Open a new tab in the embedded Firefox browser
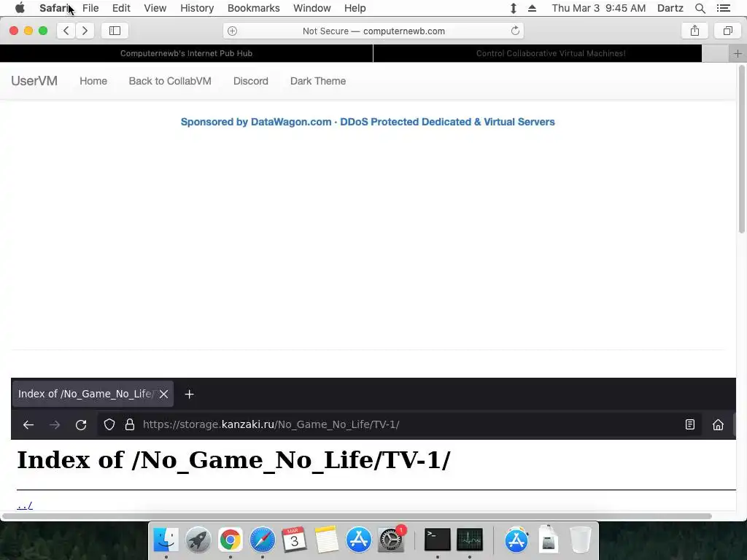The width and height of the screenshot is (747, 560). 189,394
